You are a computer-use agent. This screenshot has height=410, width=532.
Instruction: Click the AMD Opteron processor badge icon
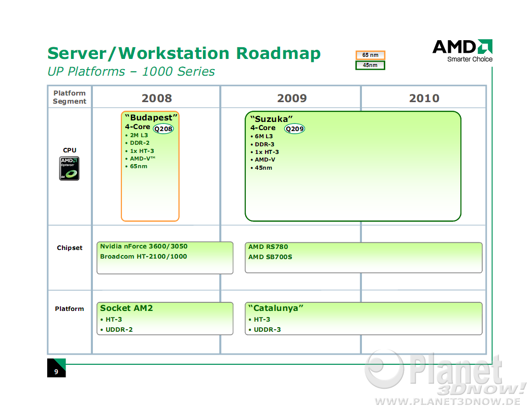[x=69, y=168]
